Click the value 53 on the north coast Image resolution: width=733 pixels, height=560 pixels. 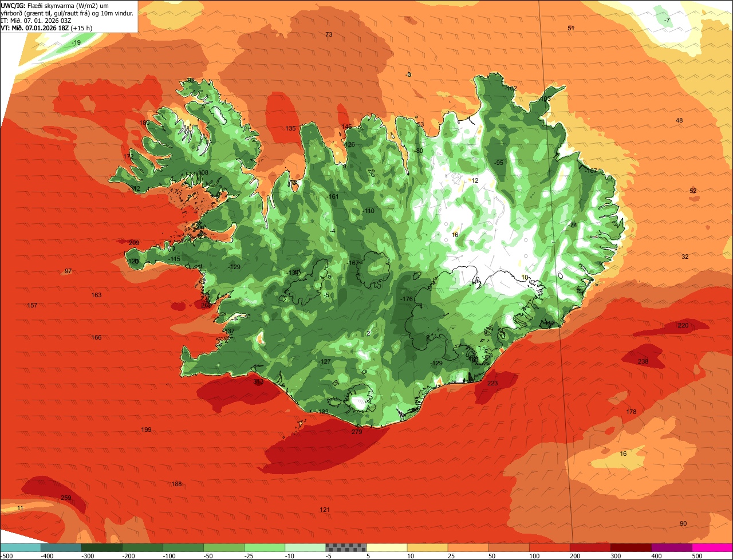(x=420, y=125)
